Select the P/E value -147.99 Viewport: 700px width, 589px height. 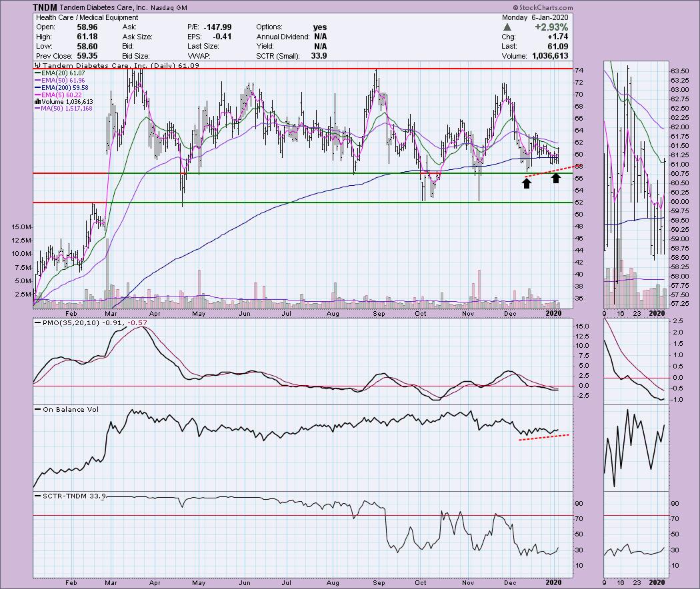tap(217, 27)
